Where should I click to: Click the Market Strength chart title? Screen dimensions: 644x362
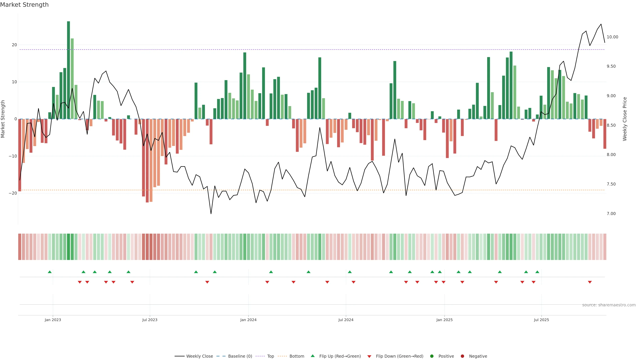[24, 5]
